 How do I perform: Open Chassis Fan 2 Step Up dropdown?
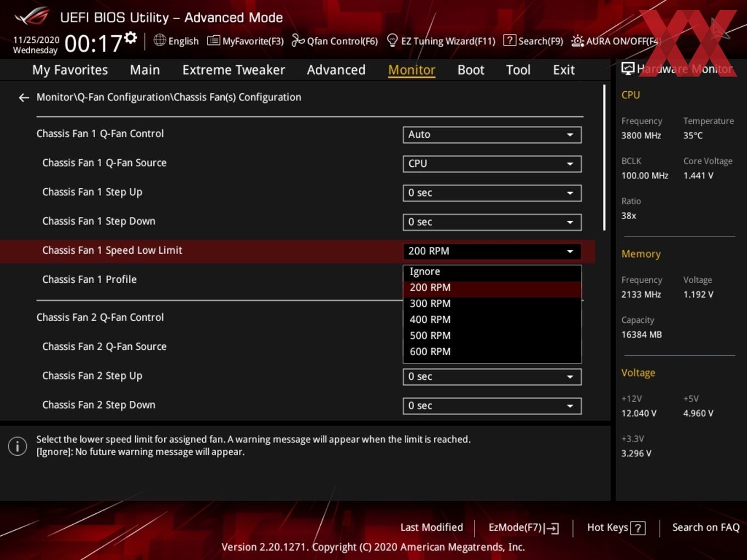492,377
